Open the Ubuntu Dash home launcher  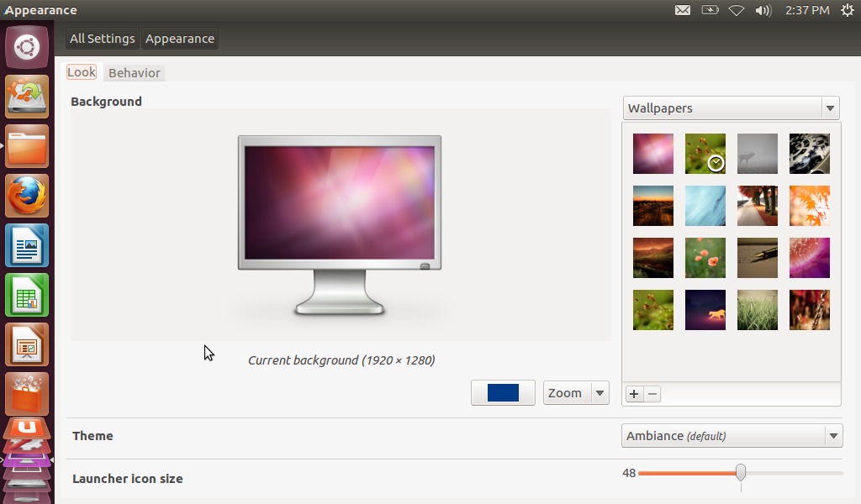27,46
